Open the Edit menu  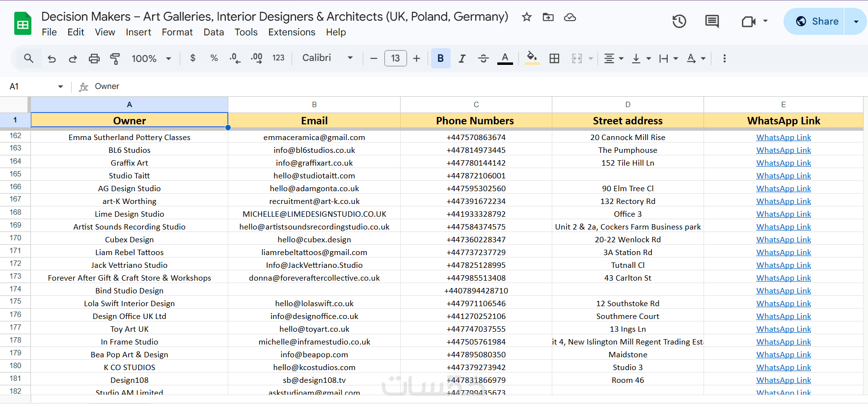pyautogui.click(x=76, y=32)
